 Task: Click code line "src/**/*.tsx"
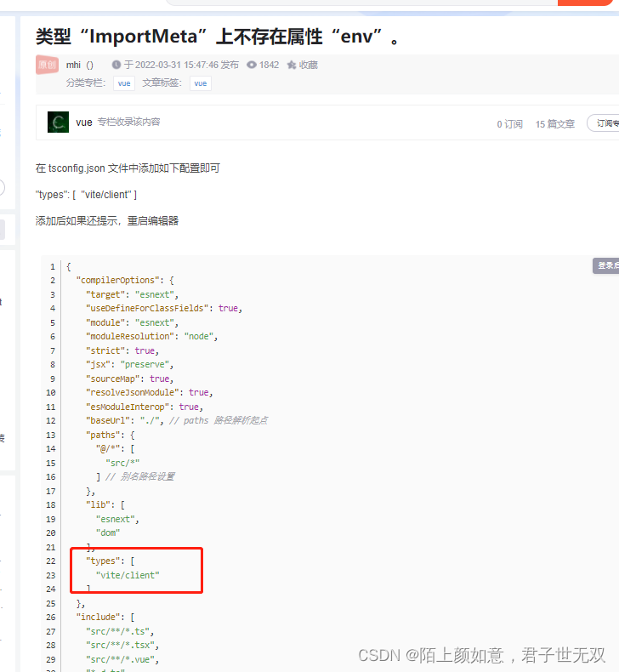tap(122, 645)
